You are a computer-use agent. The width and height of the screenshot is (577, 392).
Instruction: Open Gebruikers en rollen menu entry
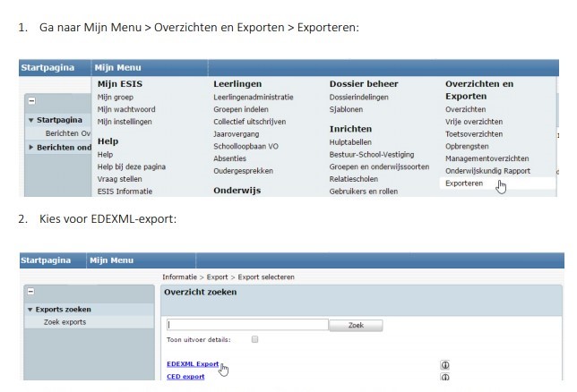click(364, 192)
